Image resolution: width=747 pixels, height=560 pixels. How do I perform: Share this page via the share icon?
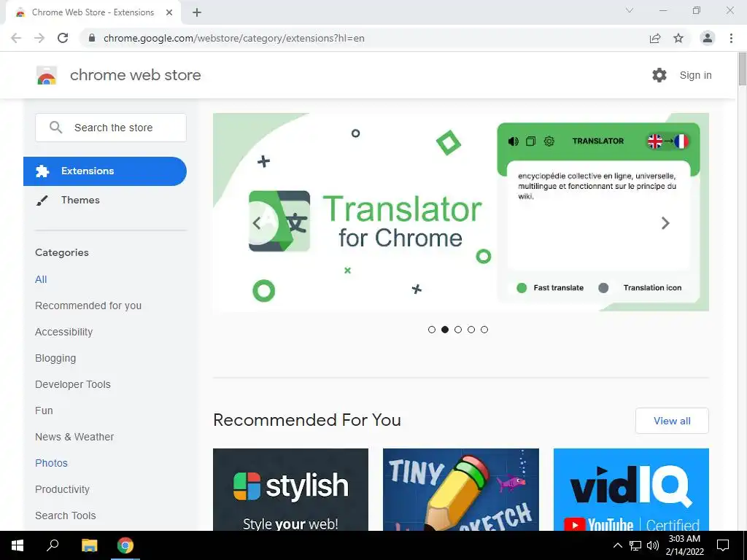[x=655, y=38]
